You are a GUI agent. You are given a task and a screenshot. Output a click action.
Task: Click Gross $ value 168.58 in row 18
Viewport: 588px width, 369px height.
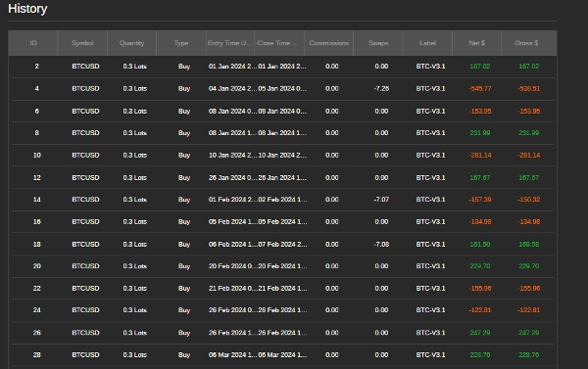529,245
